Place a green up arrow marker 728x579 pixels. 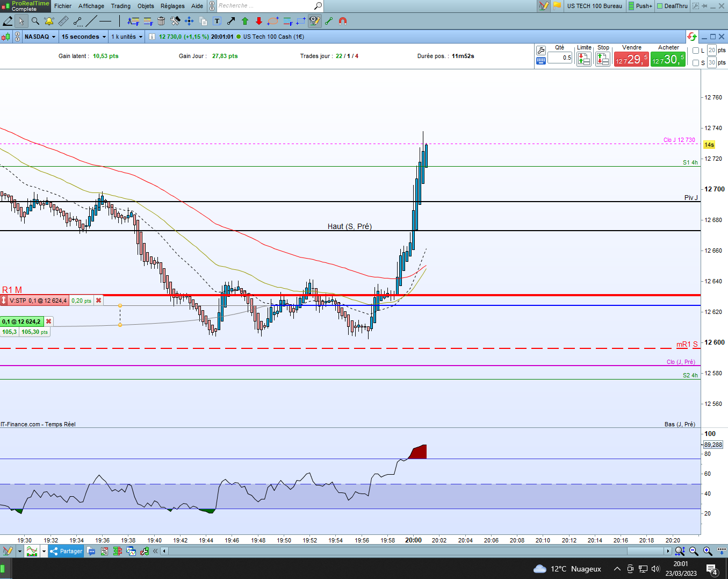[x=245, y=21]
